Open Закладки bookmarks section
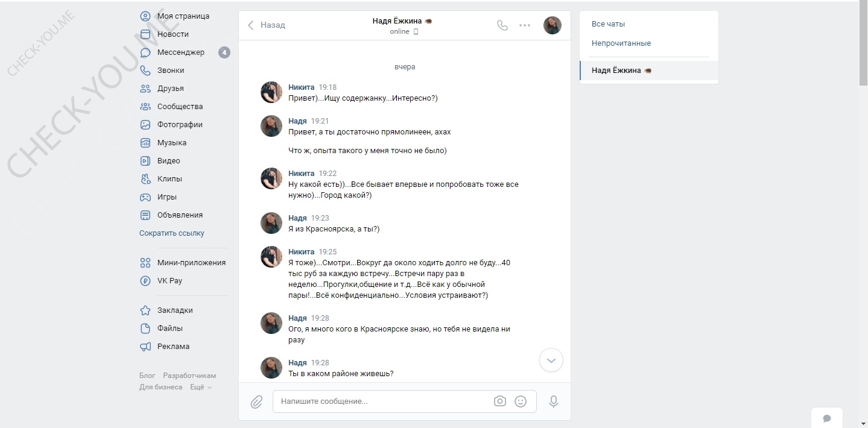The width and height of the screenshot is (868, 428). (x=174, y=310)
